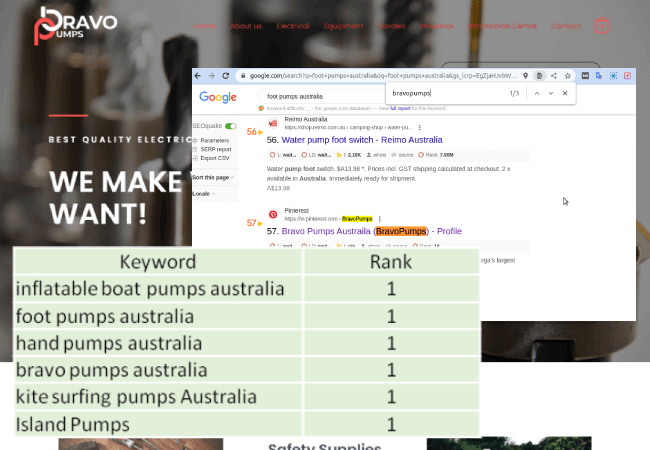Open the About us menu item
This screenshot has height=450, width=650.
pos(246,26)
